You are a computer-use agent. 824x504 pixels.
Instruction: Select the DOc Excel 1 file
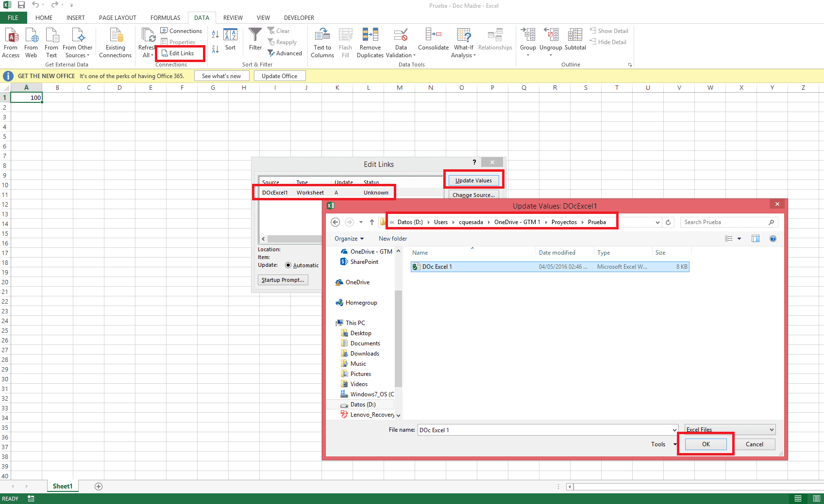coord(550,267)
